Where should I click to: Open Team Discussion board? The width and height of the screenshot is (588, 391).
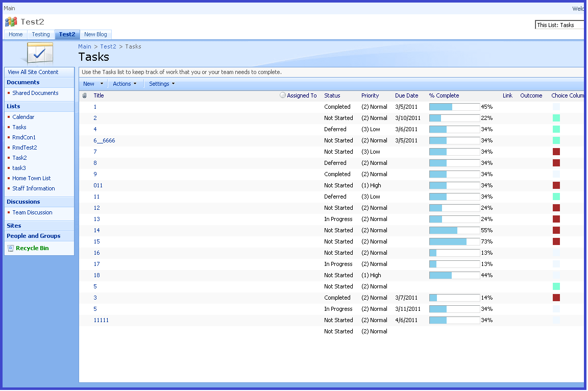[32, 212]
